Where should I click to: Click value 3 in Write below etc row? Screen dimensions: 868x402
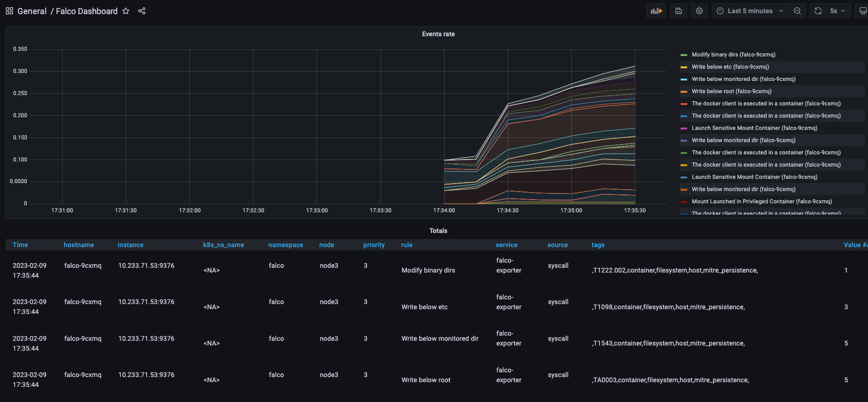pyautogui.click(x=846, y=307)
